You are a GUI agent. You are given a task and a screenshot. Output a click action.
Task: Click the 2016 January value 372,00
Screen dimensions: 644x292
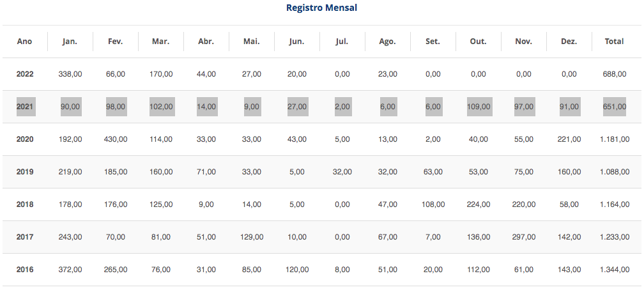click(x=70, y=270)
